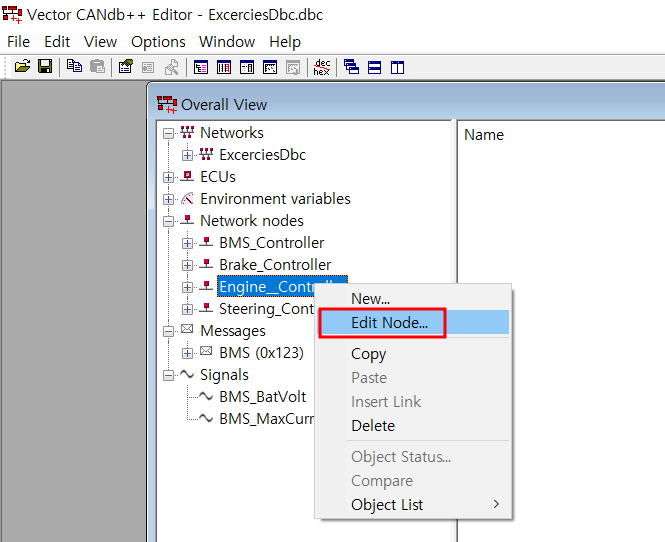Click the Open file toolbar icon
The height and width of the screenshot is (542, 665).
point(22,67)
